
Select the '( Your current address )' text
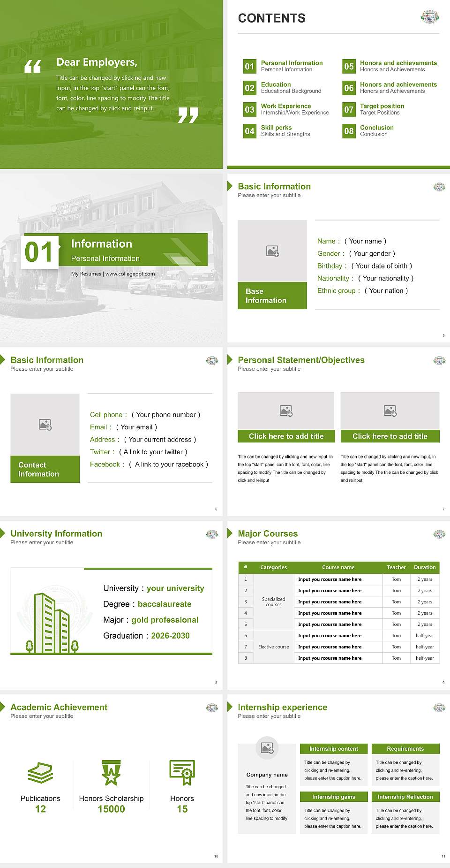(x=160, y=440)
